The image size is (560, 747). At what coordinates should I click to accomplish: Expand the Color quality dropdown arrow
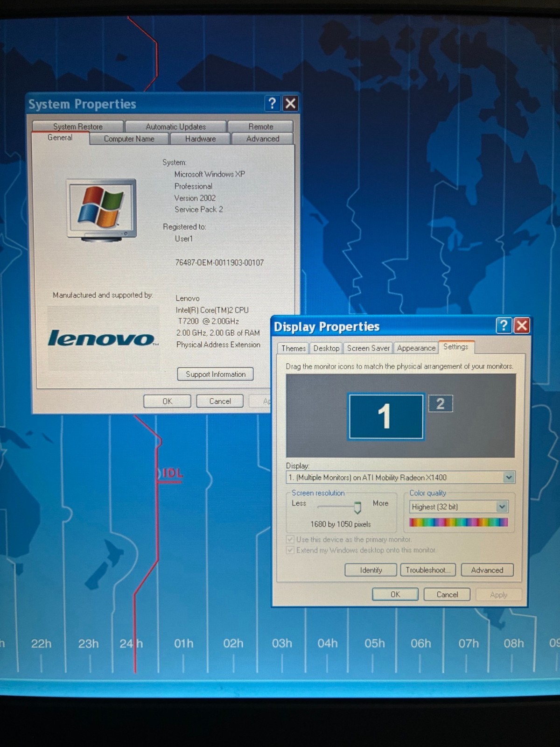(x=502, y=507)
